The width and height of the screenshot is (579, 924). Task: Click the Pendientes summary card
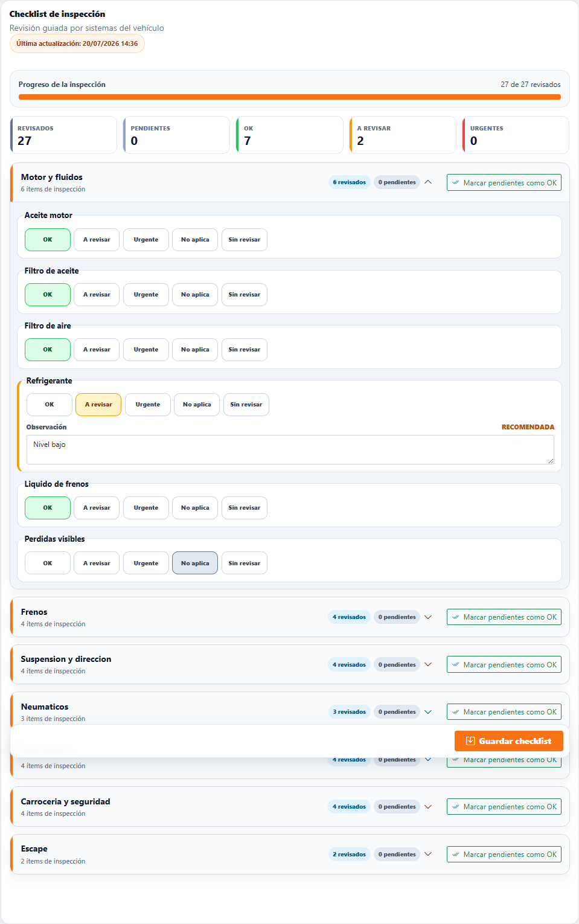(176, 135)
